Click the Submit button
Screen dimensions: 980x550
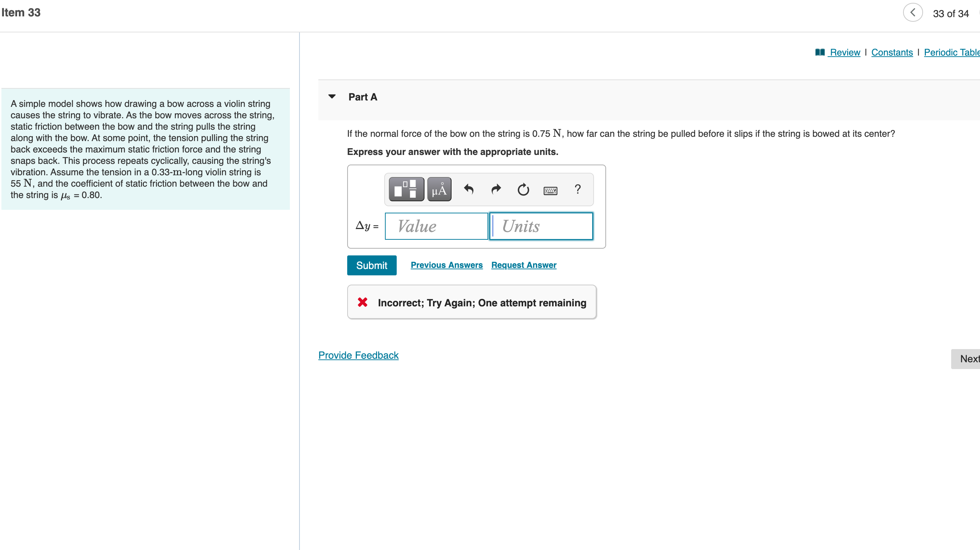click(x=371, y=265)
